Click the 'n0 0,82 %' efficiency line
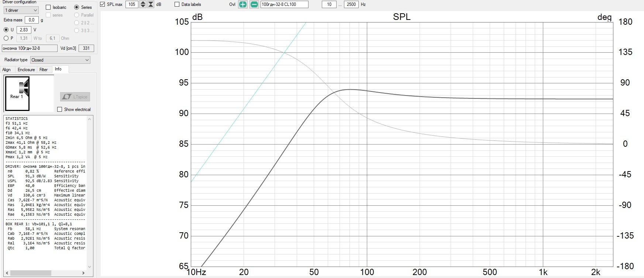The image size is (644, 278). 47,171
